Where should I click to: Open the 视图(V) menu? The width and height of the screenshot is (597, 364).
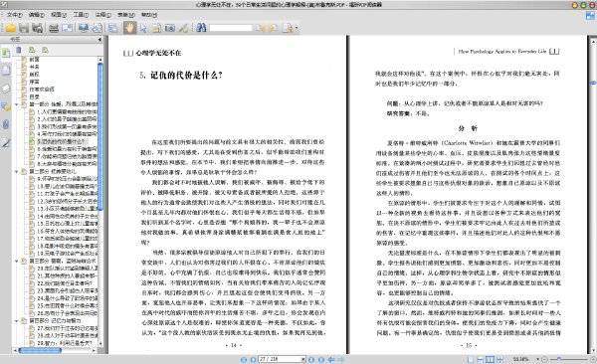pos(59,15)
